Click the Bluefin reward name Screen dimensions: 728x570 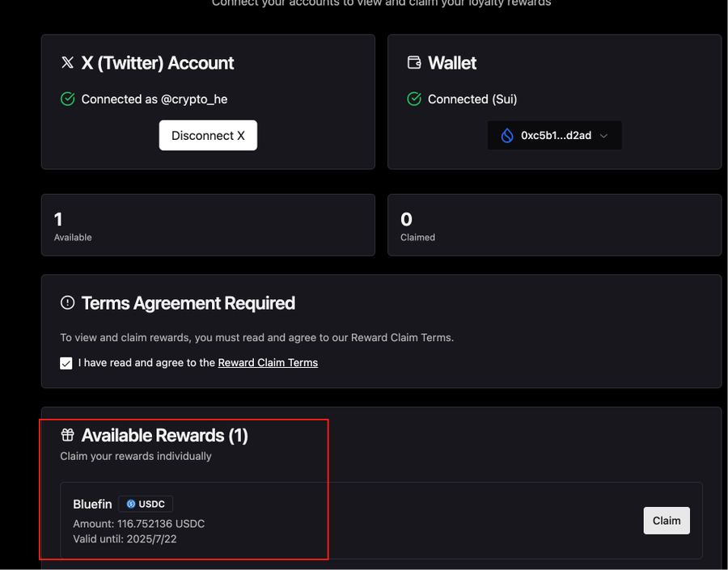(x=92, y=504)
